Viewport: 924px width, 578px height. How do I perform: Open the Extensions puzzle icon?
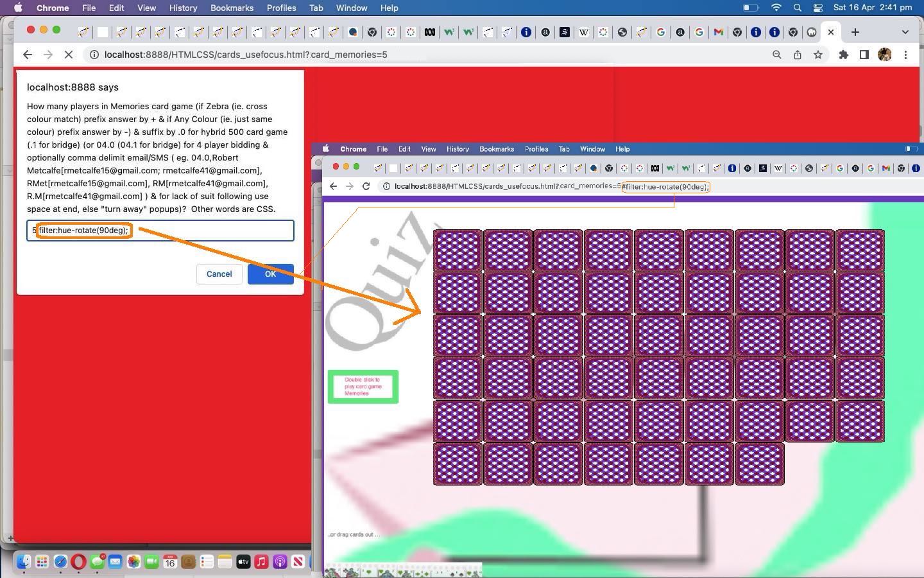(844, 55)
